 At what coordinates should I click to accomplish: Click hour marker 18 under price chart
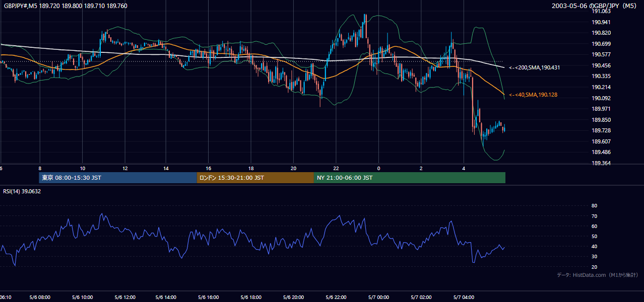(x=251, y=169)
